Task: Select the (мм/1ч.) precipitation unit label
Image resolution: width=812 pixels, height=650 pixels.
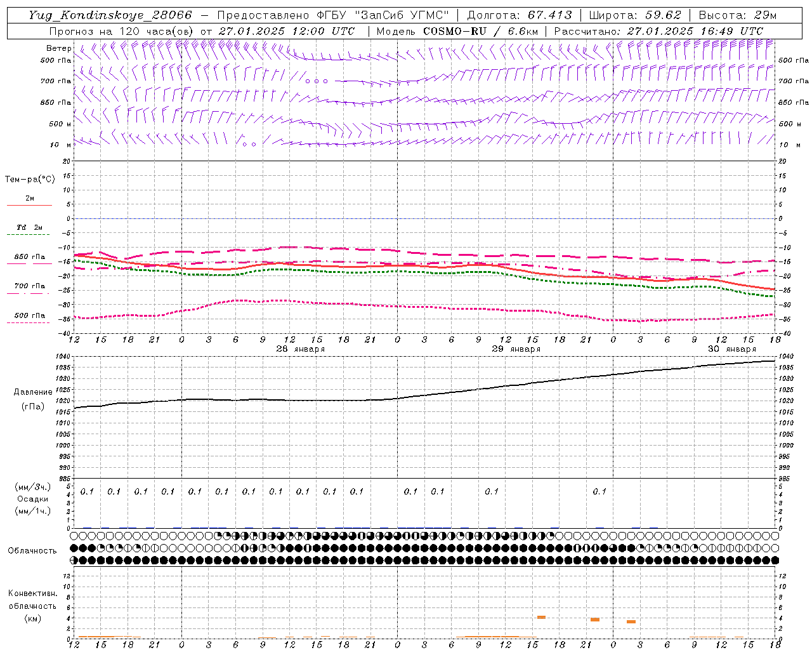Action: (33, 511)
